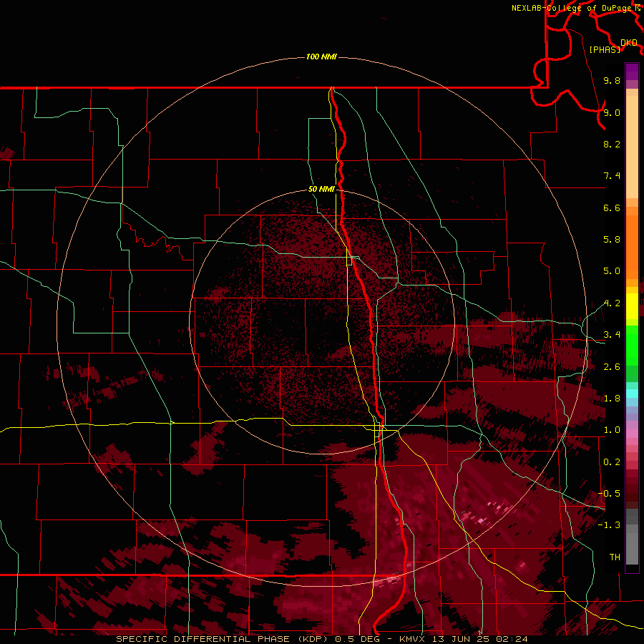Click the [PHAS] units label above the color bar

pos(605,50)
